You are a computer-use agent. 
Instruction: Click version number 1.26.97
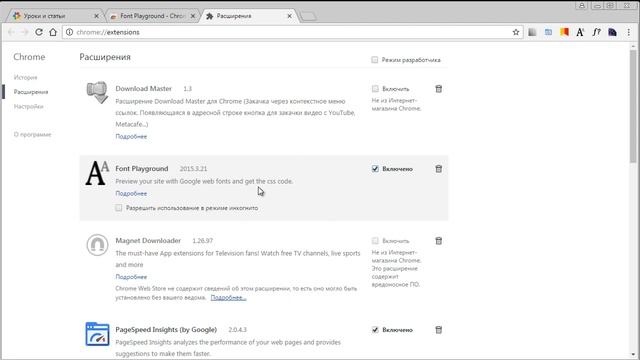point(202,241)
